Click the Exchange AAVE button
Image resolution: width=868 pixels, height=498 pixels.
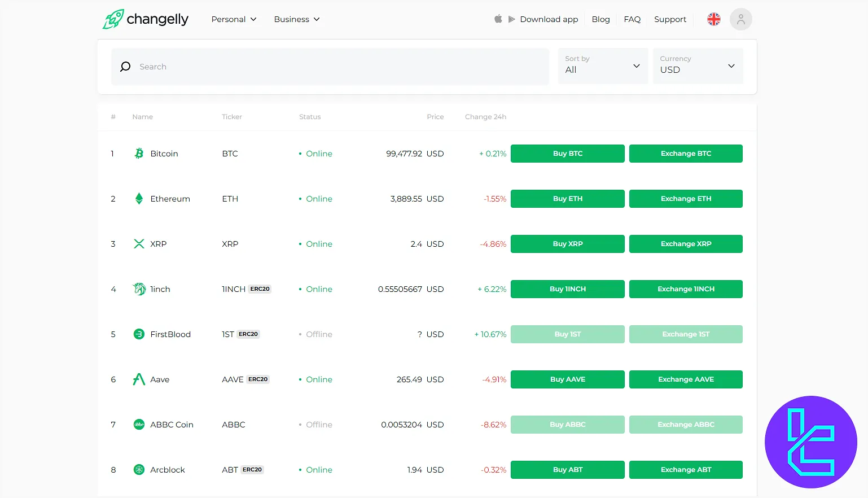coord(686,379)
